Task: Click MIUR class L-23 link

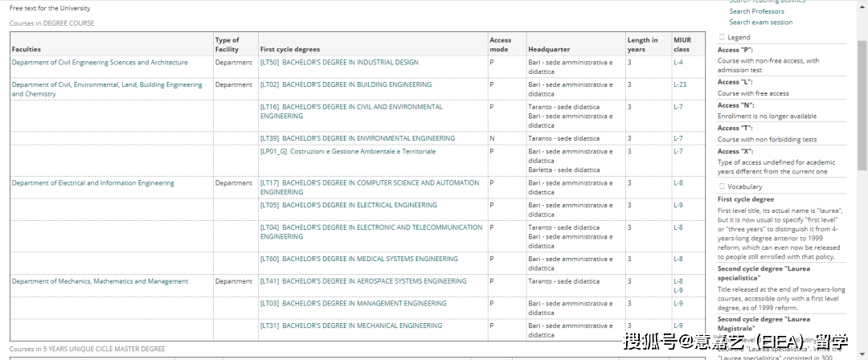Action: coord(679,84)
